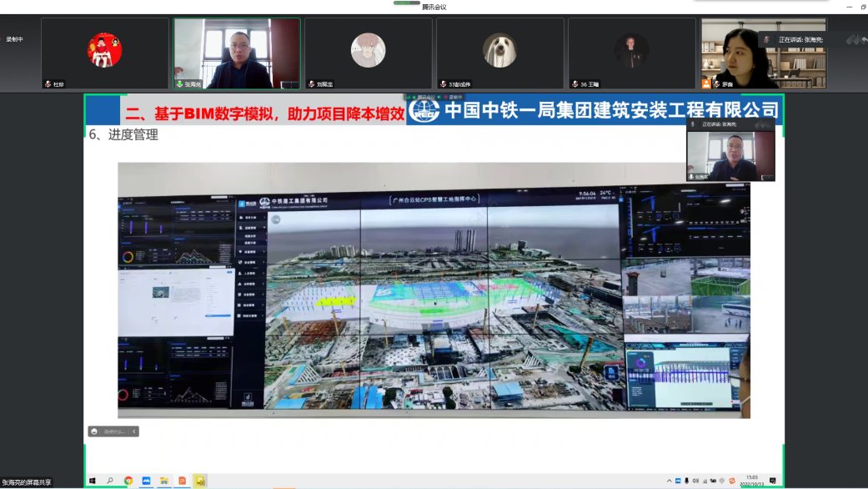Select the participant tile numbered 36
This screenshot has width=868, height=489.
point(632,53)
